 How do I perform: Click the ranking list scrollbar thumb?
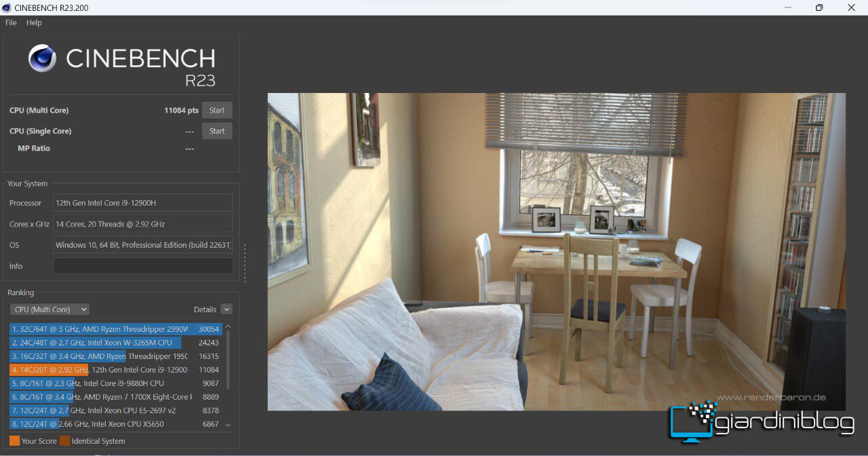tap(228, 361)
